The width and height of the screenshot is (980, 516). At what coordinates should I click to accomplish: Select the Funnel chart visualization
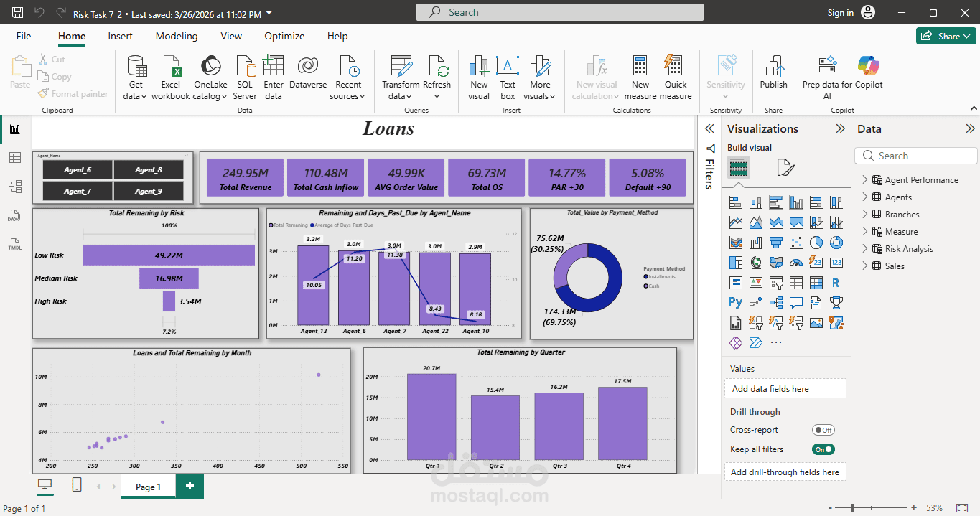coord(775,243)
